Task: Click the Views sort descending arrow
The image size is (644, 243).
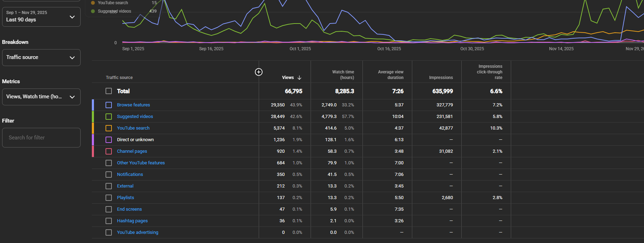Action: coord(299,78)
